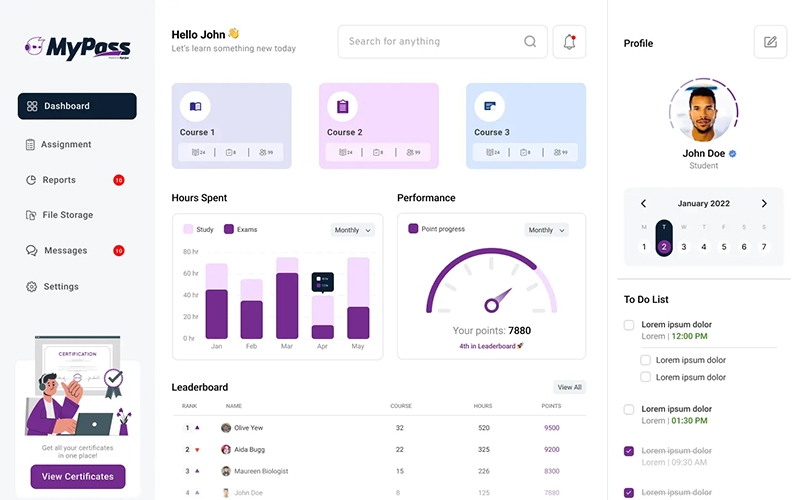This screenshot has width=800, height=500.
Task: Open the Hours Spent Monthly dropdown
Action: [352, 230]
